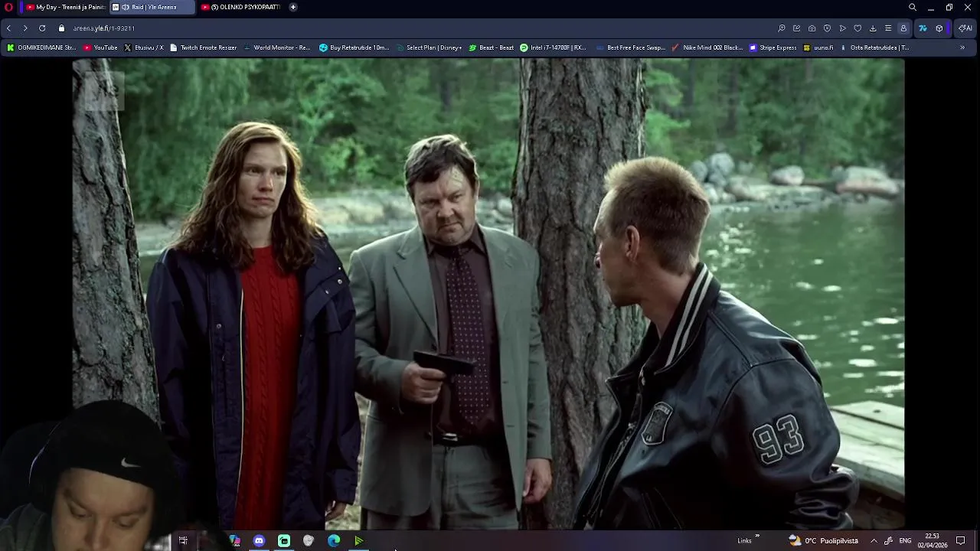Open the edit/share page icon
The image size is (980, 551).
pyautogui.click(x=797, y=28)
